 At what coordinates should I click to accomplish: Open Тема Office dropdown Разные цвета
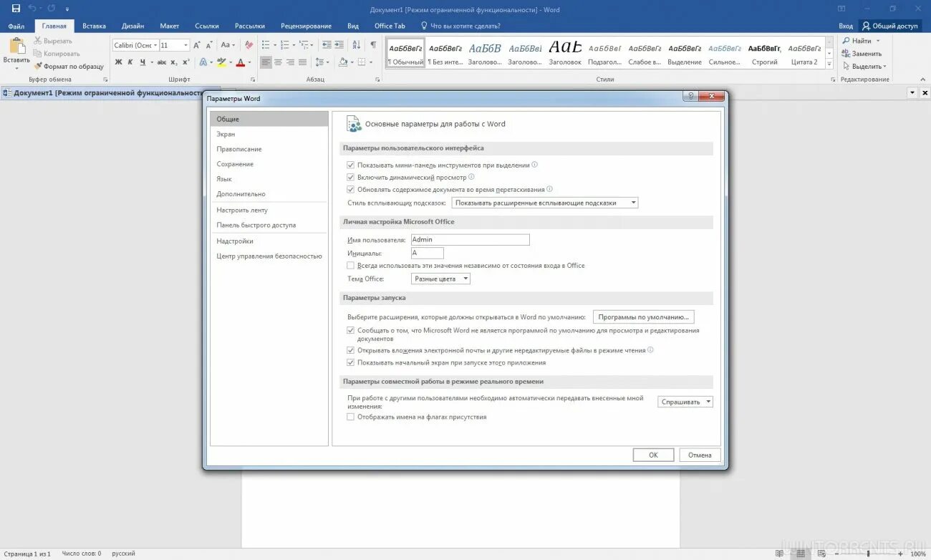pos(440,279)
